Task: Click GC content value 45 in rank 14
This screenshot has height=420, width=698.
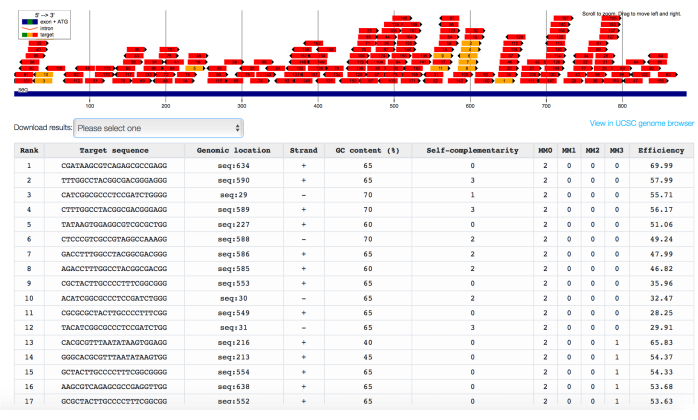Action: pos(368,357)
